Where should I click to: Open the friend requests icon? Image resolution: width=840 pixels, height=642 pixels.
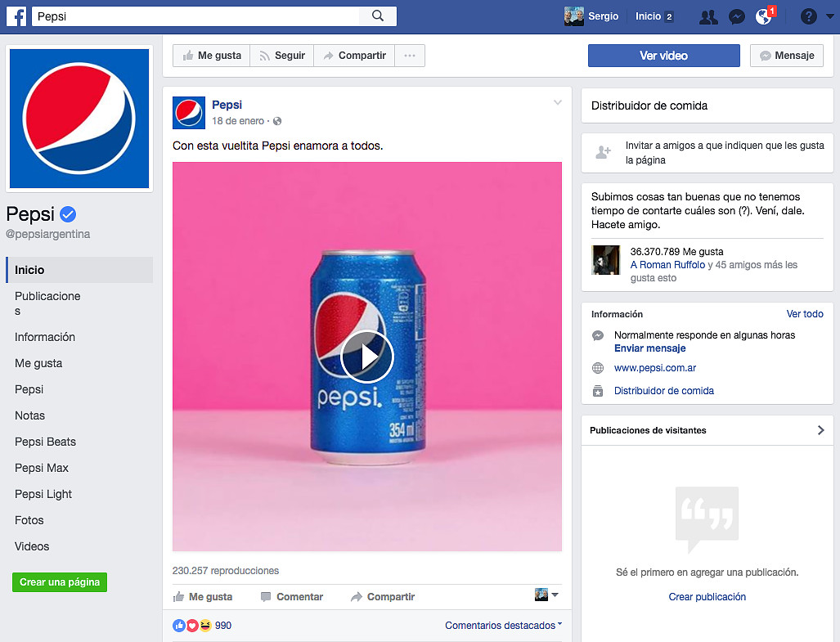point(708,17)
